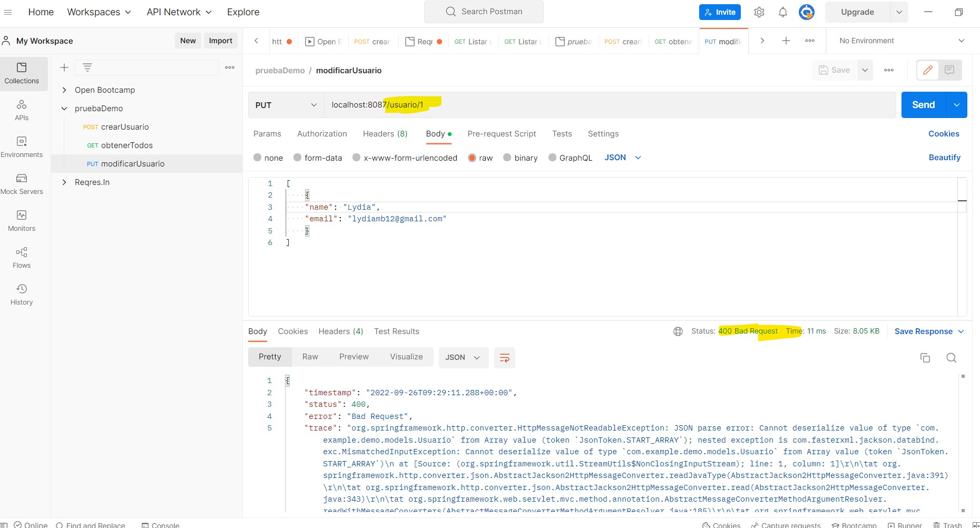This screenshot has height=528, width=980.
Task: Open notifications bell icon
Action: pos(783,12)
